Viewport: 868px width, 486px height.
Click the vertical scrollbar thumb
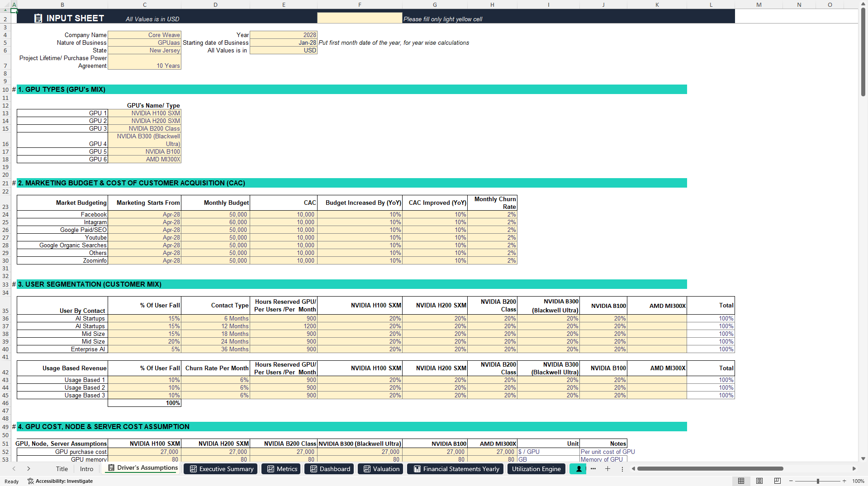point(863,53)
